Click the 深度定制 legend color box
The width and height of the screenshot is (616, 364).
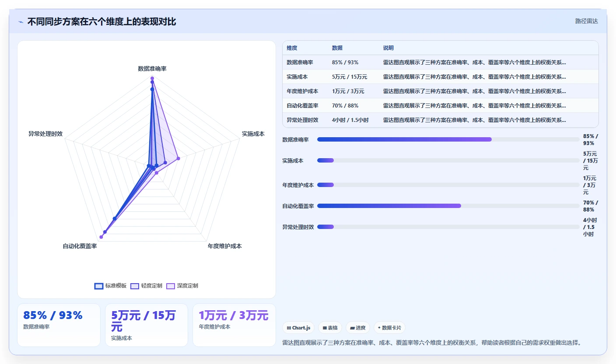tap(171, 286)
